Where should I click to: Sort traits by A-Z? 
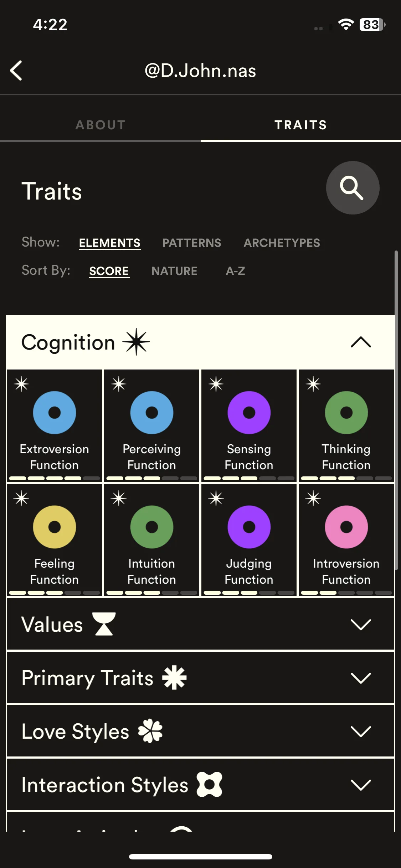pos(235,271)
